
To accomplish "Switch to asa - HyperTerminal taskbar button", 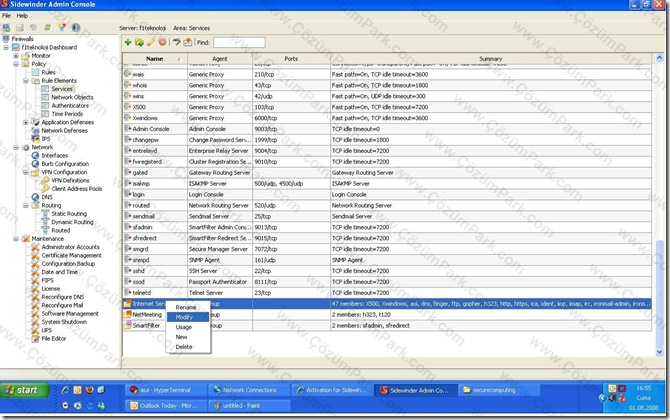I will [167, 390].
